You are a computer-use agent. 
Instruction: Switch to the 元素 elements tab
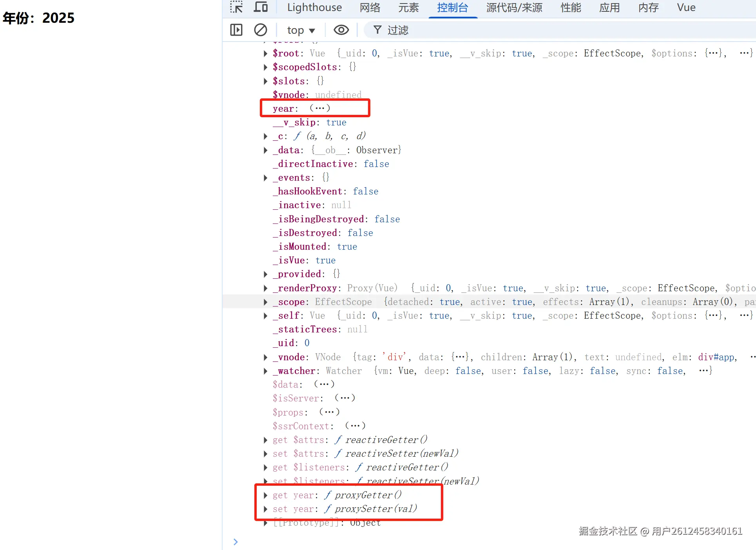coord(408,7)
